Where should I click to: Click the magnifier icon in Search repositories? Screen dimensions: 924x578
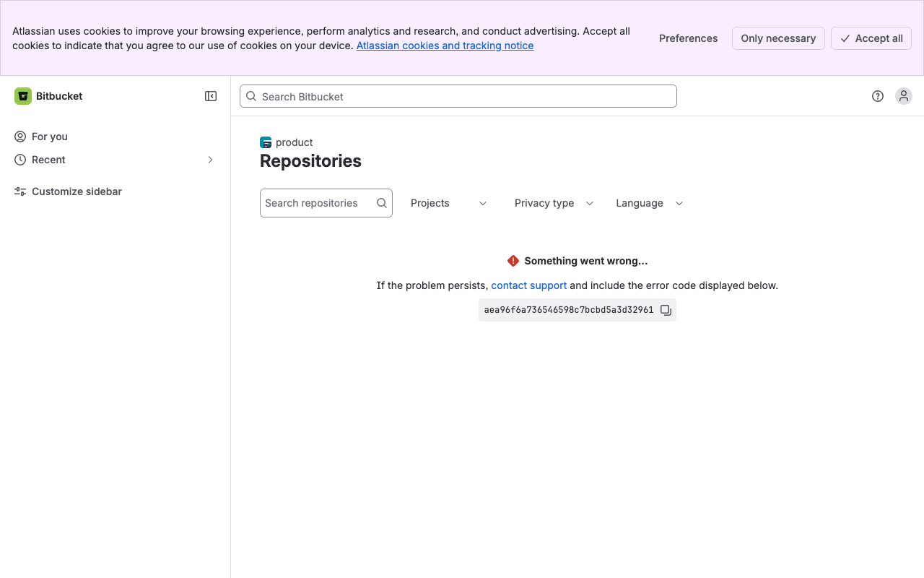pyautogui.click(x=382, y=203)
